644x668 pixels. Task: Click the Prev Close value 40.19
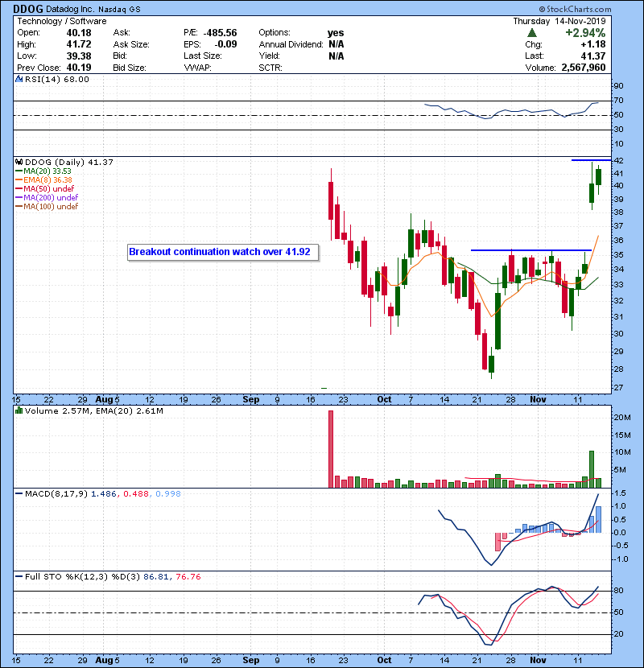click(x=79, y=68)
